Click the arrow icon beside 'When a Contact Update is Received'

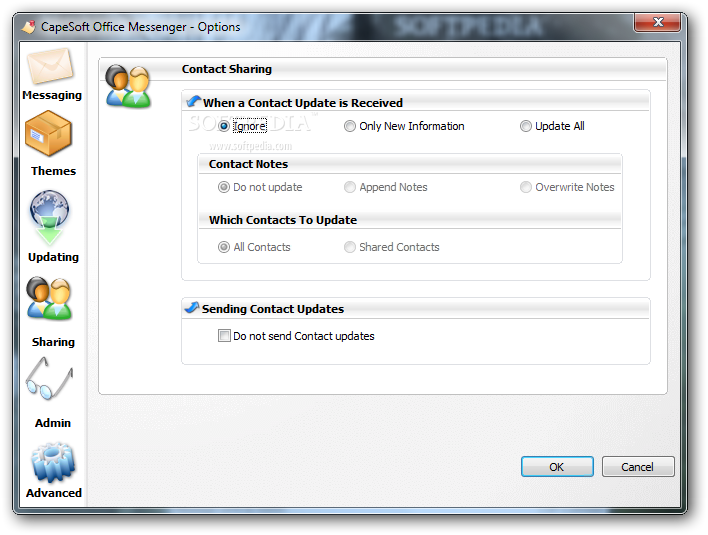tap(194, 102)
